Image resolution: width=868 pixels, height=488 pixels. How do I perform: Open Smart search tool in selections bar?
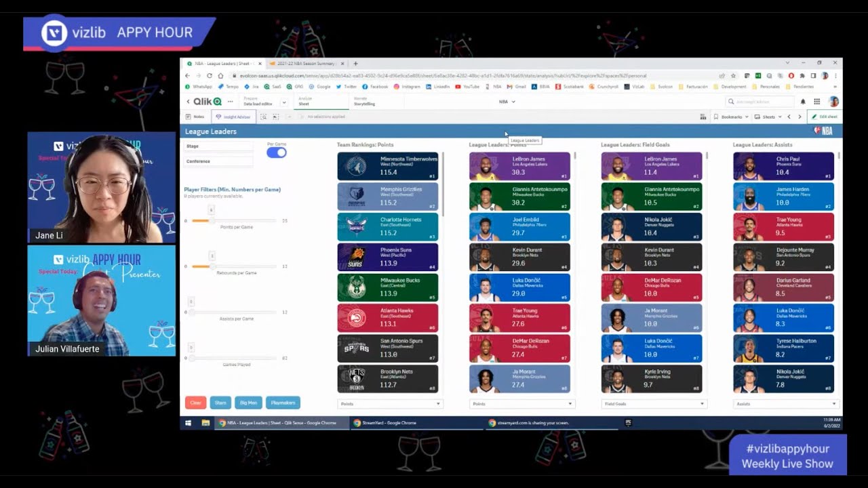coord(264,117)
